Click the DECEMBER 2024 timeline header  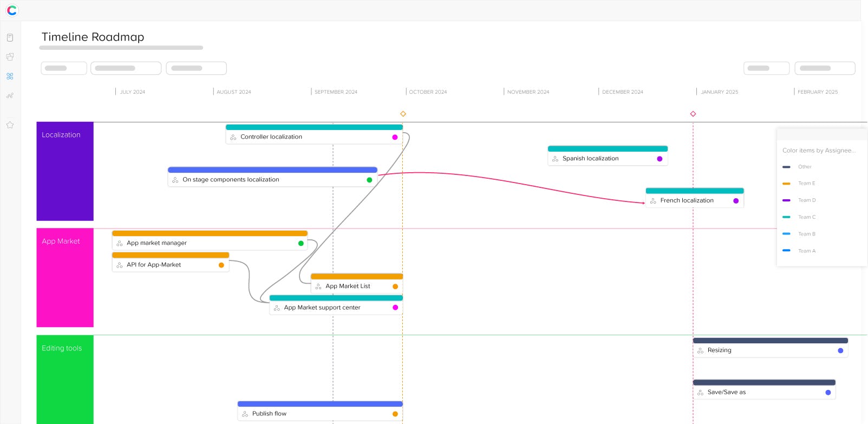(x=623, y=92)
